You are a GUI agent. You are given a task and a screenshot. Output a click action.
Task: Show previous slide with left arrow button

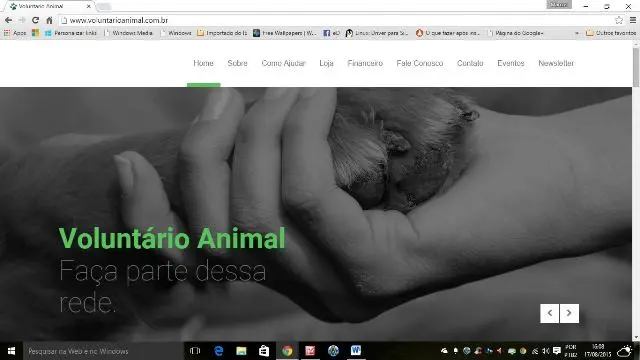click(x=549, y=313)
